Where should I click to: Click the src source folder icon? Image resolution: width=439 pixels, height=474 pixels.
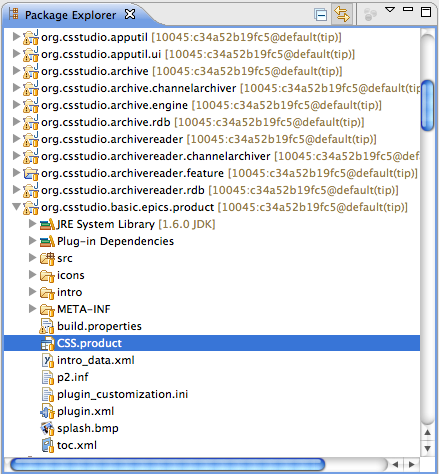click(x=47, y=259)
